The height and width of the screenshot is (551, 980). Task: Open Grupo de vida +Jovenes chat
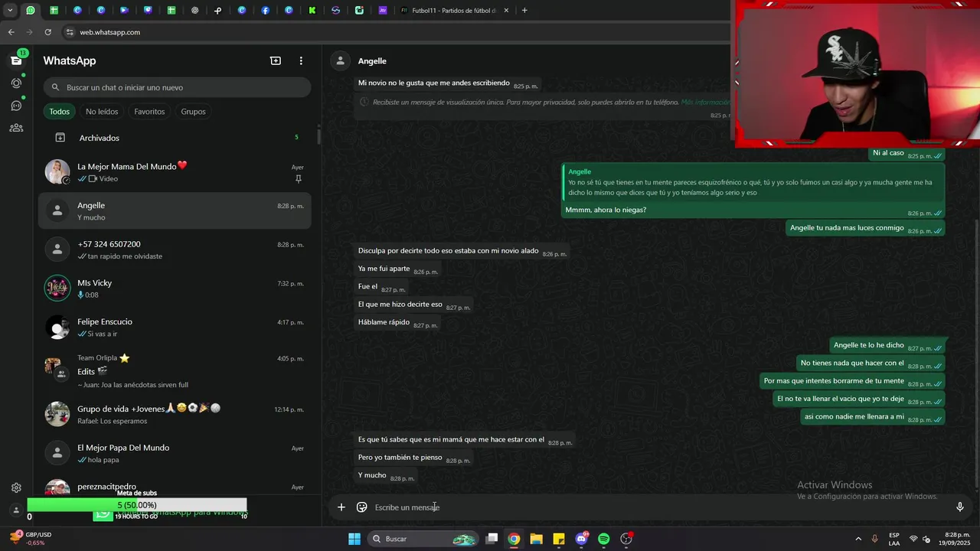[x=175, y=414]
